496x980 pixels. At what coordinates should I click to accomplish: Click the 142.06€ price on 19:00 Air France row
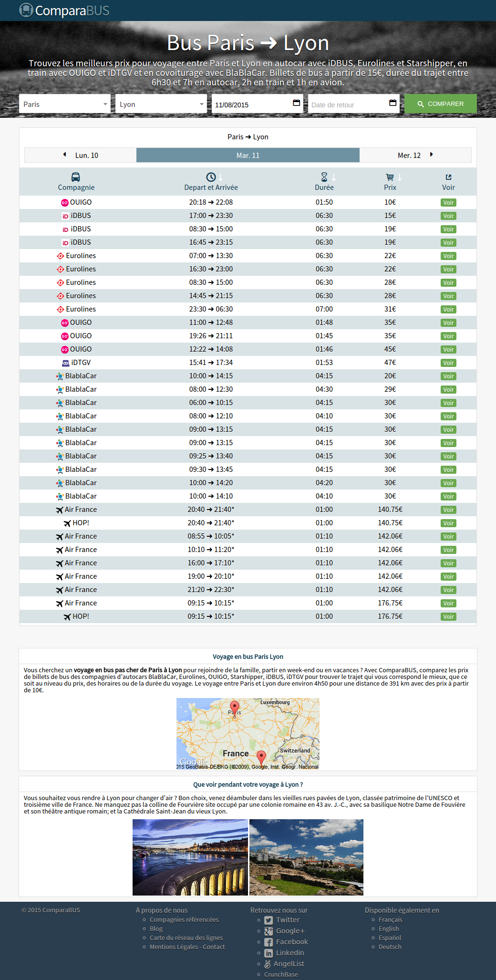point(390,577)
